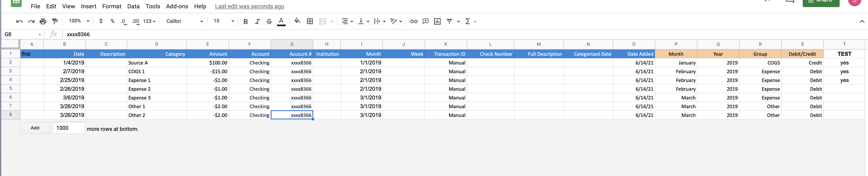Format as percent with % icon
Viewport: 868px width, 176px height.
point(112,21)
